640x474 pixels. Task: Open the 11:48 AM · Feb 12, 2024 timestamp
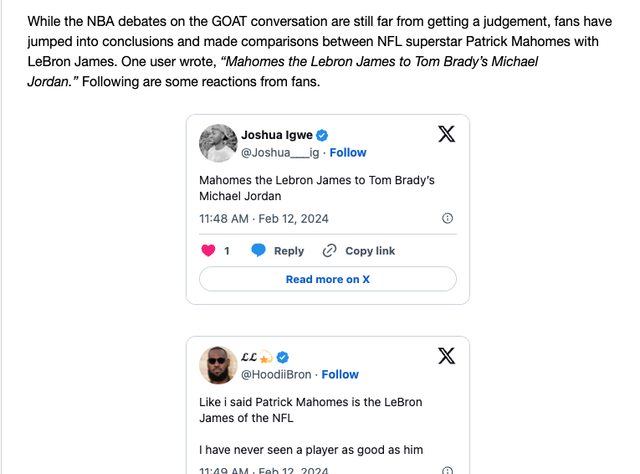point(264,218)
